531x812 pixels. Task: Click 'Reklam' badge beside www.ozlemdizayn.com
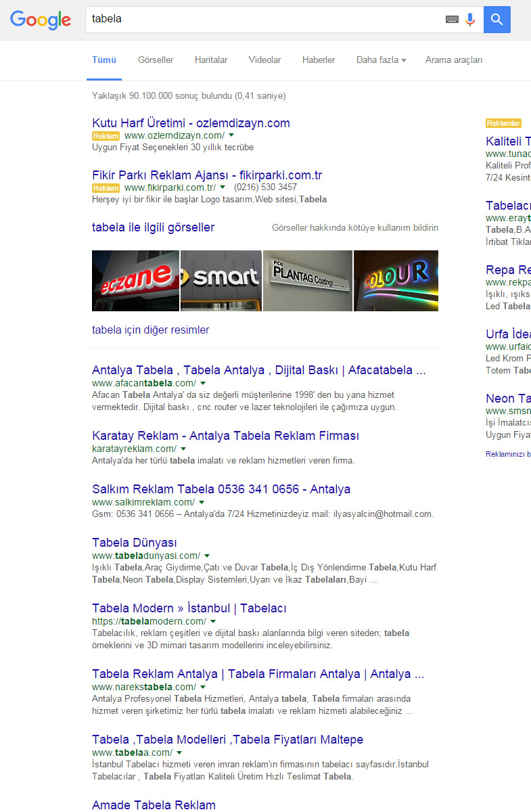tap(106, 136)
